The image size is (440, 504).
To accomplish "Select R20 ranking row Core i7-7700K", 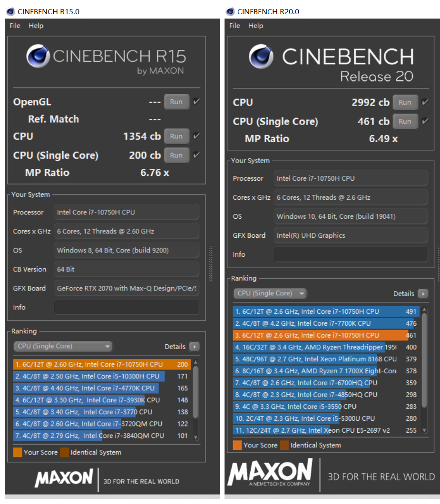I will pos(326,323).
